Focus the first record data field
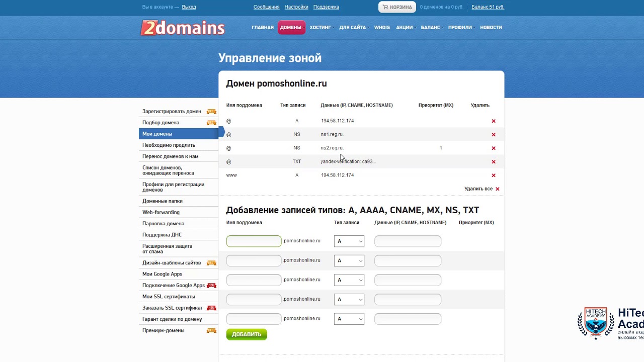The width and height of the screenshot is (644, 362). 408,241
